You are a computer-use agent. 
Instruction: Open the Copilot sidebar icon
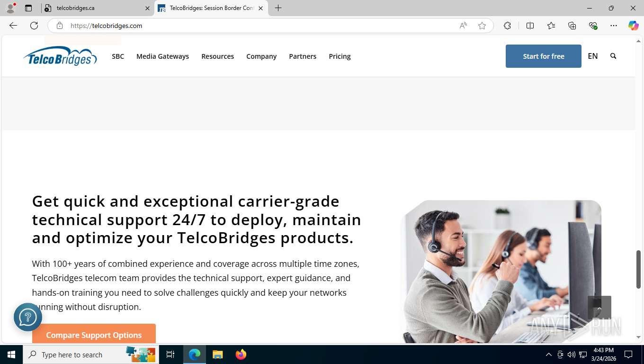[x=634, y=26]
